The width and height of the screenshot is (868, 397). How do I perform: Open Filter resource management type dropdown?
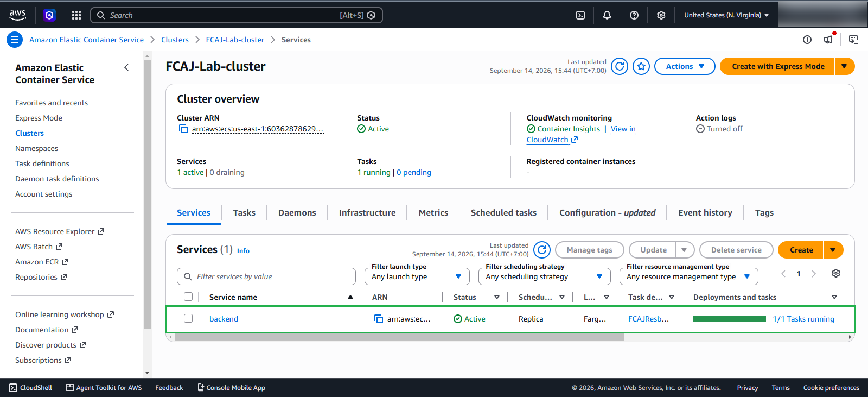pyautogui.click(x=689, y=276)
